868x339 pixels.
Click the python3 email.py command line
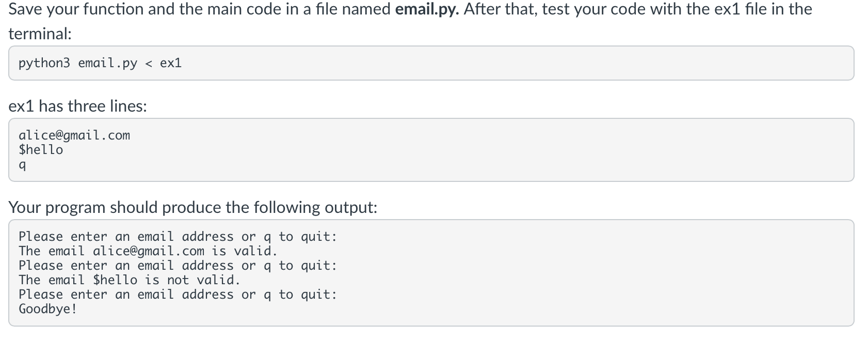(x=100, y=63)
